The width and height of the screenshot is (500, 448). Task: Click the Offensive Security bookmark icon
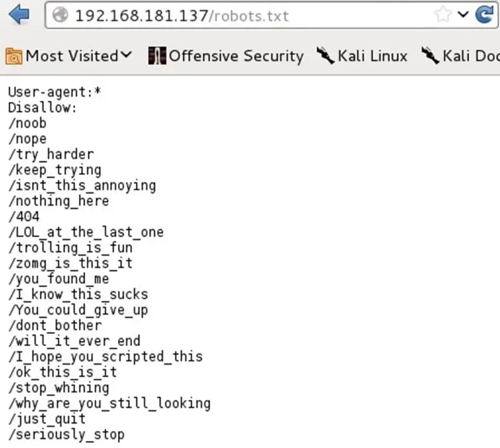(x=156, y=56)
